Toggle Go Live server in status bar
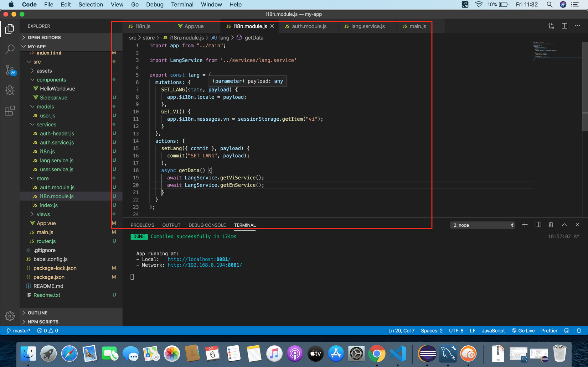Viewport: 588px width, 367px height. pos(523,331)
